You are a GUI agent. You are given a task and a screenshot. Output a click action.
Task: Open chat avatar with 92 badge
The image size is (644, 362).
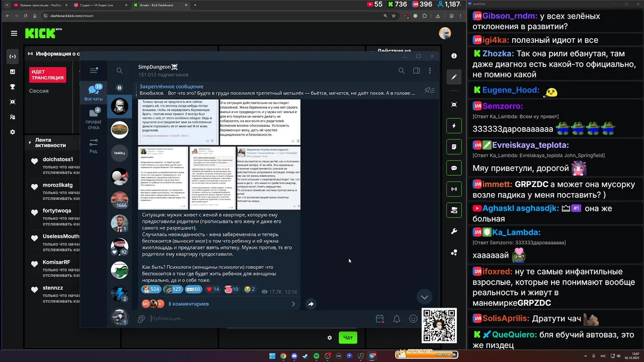pos(120,246)
